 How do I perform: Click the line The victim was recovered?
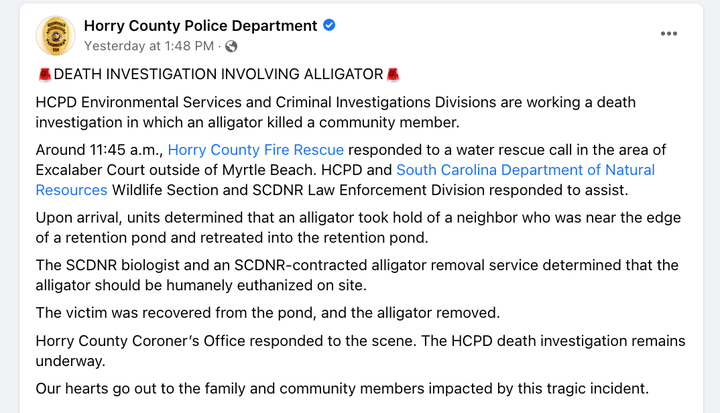point(268,313)
